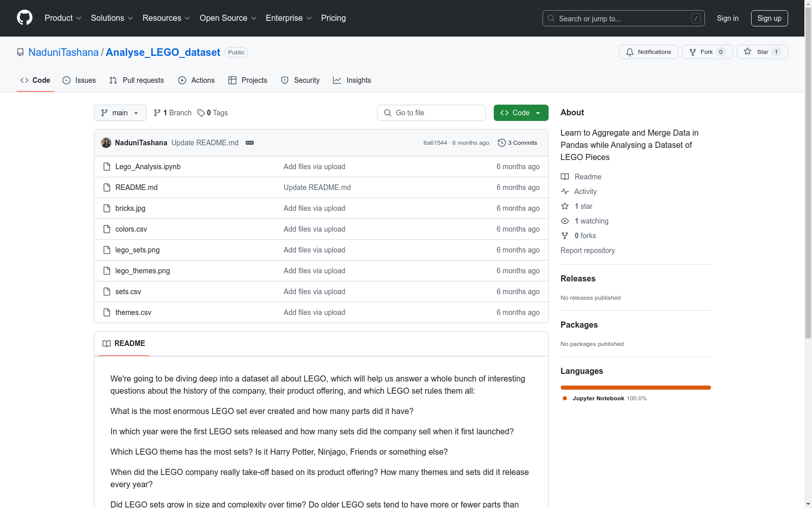Click the search magnifier icon in header
Image resolution: width=812 pixels, height=508 pixels.
click(x=551, y=18)
